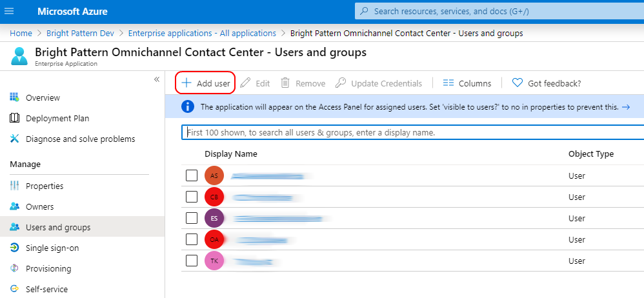
Task: Sort by Display Name column header
Action: click(x=231, y=154)
